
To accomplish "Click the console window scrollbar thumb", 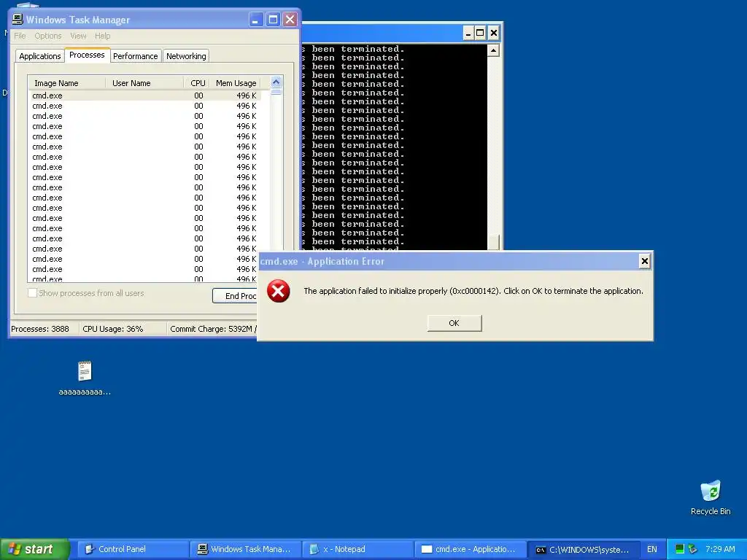I will coord(494,242).
